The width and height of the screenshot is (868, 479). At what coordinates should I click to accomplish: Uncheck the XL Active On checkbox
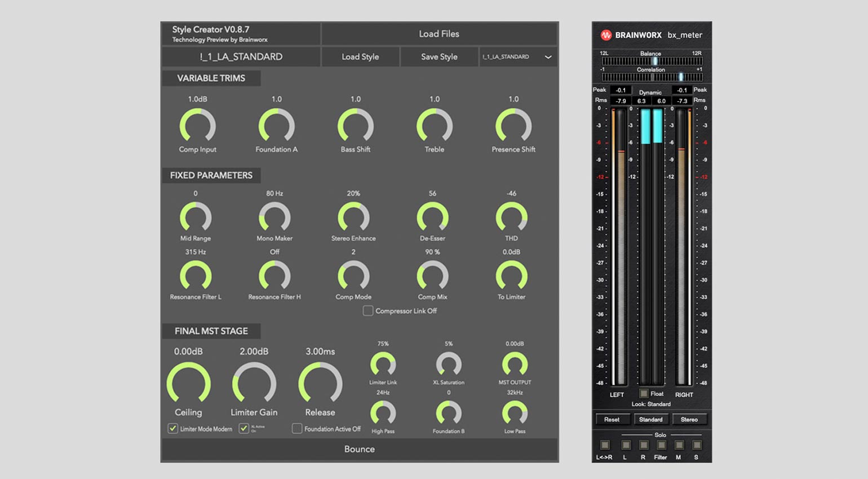[x=244, y=428]
